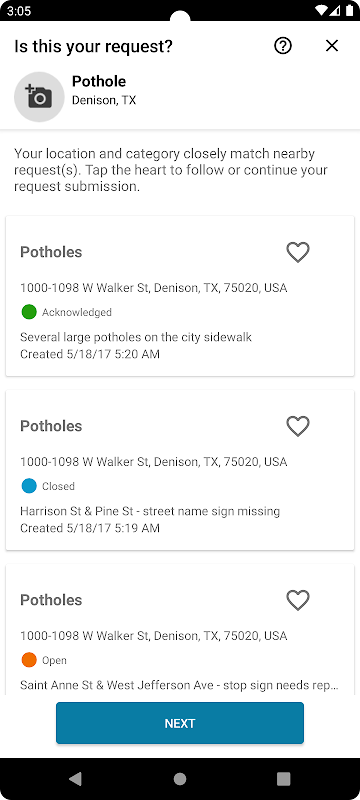Image resolution: width=360 pixels, height=800 pixels.
Task: Tap the NEXT button
Action: point(180,723)
